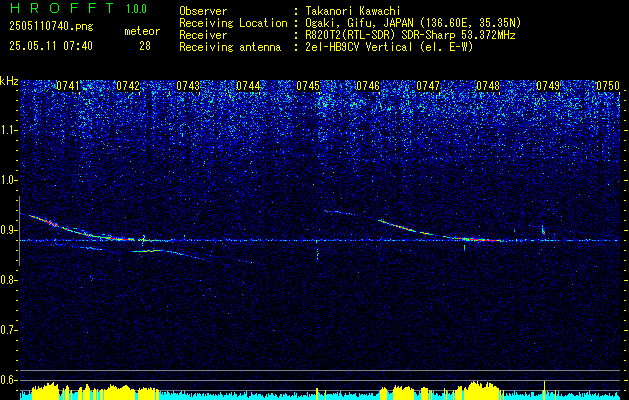Click the Receiving Location label
Viewport: 629px width, 400px height.
coord(233,23)
